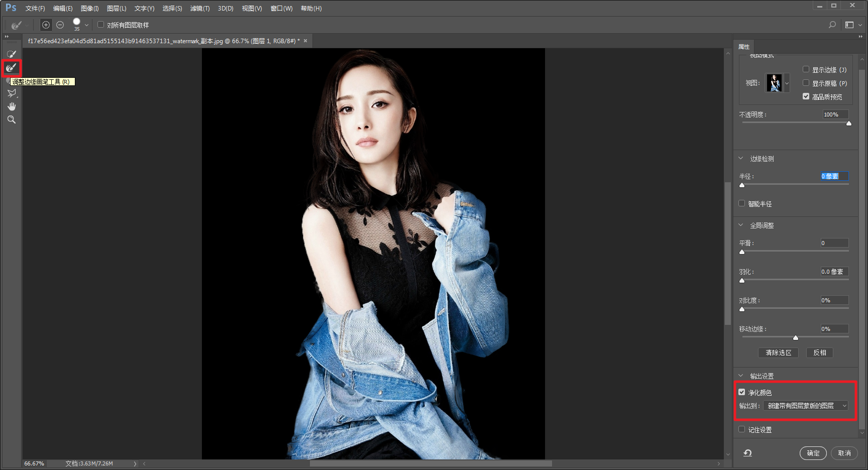Select the 属性 panel tab
The width and height of the screenshot is (868, 470).
pos(744,47)
